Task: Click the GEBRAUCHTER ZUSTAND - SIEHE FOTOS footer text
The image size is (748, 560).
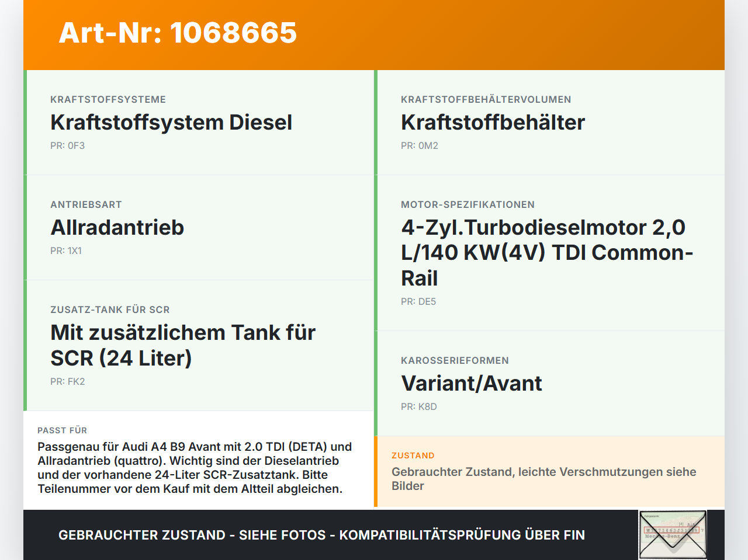Action: [x=321, y=535]
